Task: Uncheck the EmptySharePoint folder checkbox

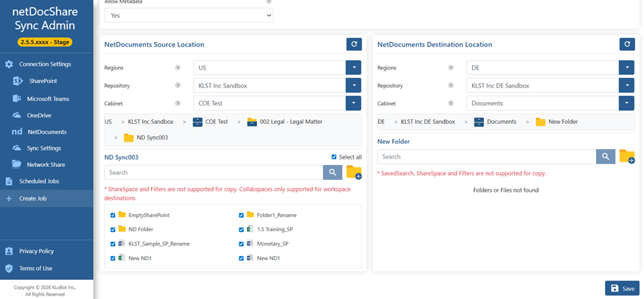Action: (113, 216)
